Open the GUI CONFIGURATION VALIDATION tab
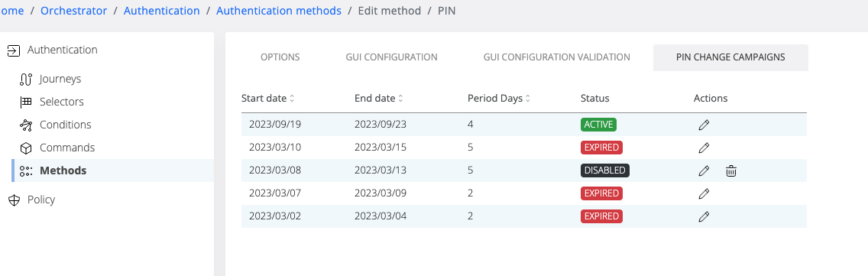This screenshot has height=276, width=868. [x=556, y=57]
